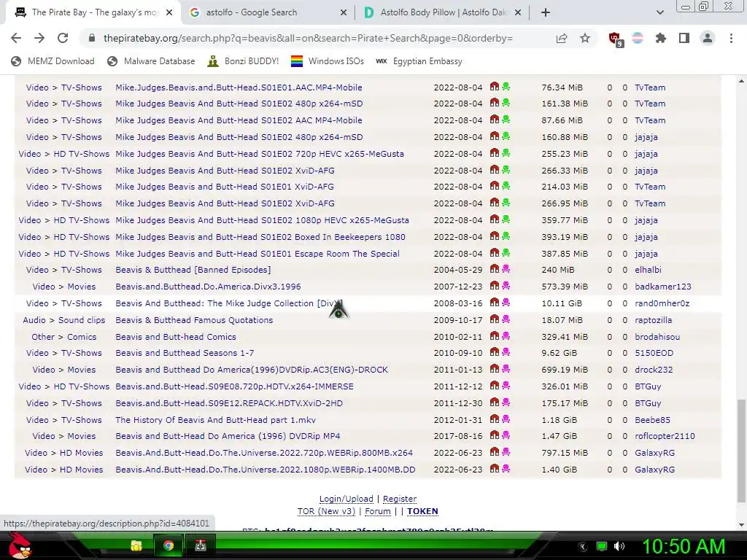The width and height of the screenshot is (747, 560).
Task: Click magnet icon for Beavis and Butthead Seasons 1-7
Action: tap(495, 352)
